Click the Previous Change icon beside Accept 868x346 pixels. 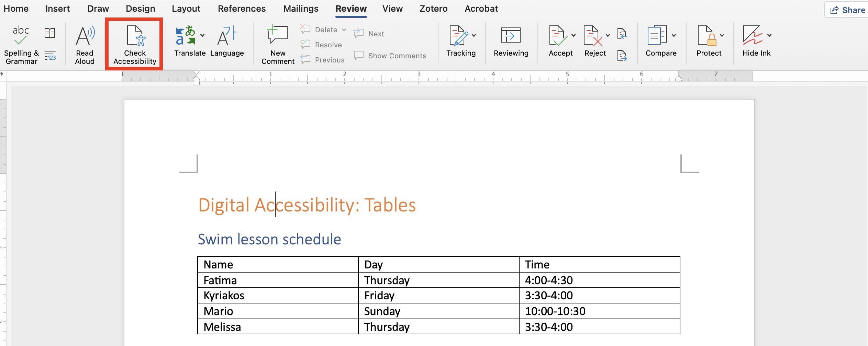pyautogui.click(x=623, y=34)
